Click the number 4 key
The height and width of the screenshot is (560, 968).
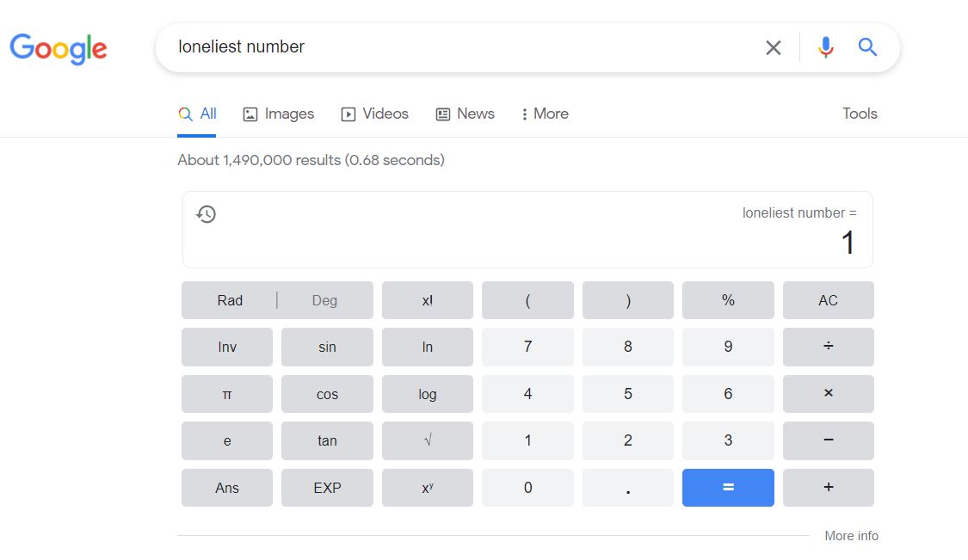pos(527,394)
